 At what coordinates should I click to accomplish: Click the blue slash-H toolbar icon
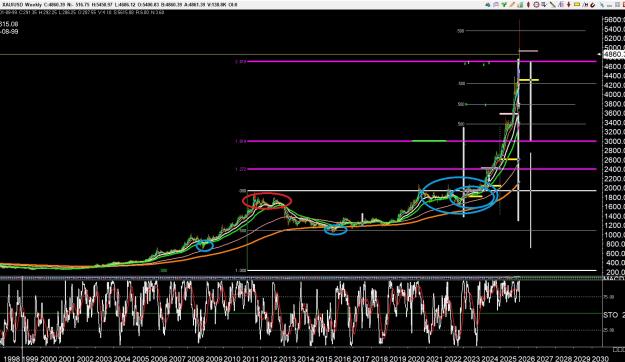(585, 5)
